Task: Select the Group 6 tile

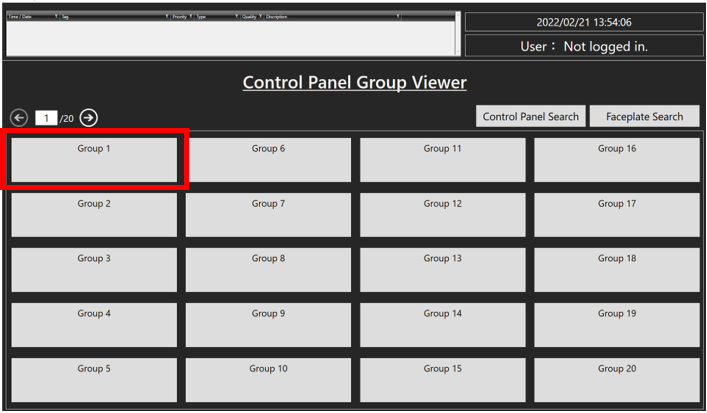Action: [x=268, y=160]
